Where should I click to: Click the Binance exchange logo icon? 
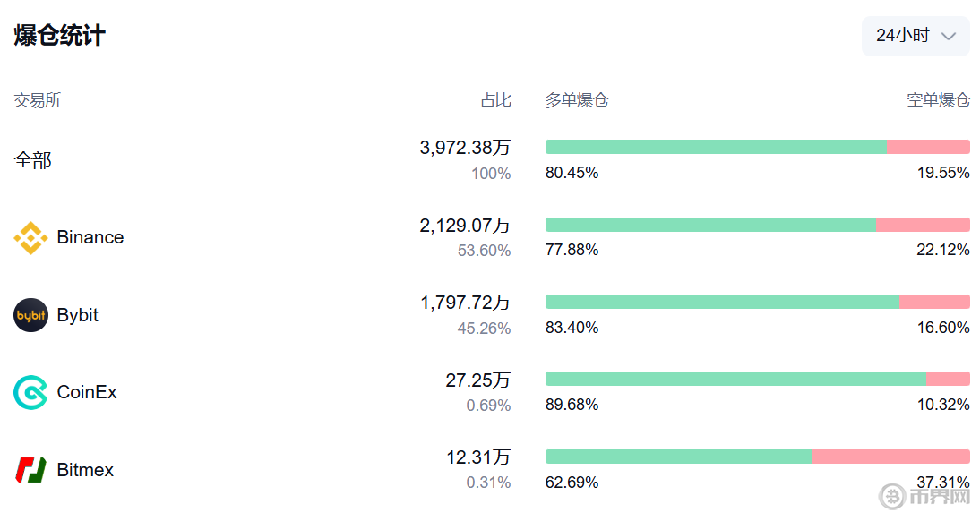point(30,238)
